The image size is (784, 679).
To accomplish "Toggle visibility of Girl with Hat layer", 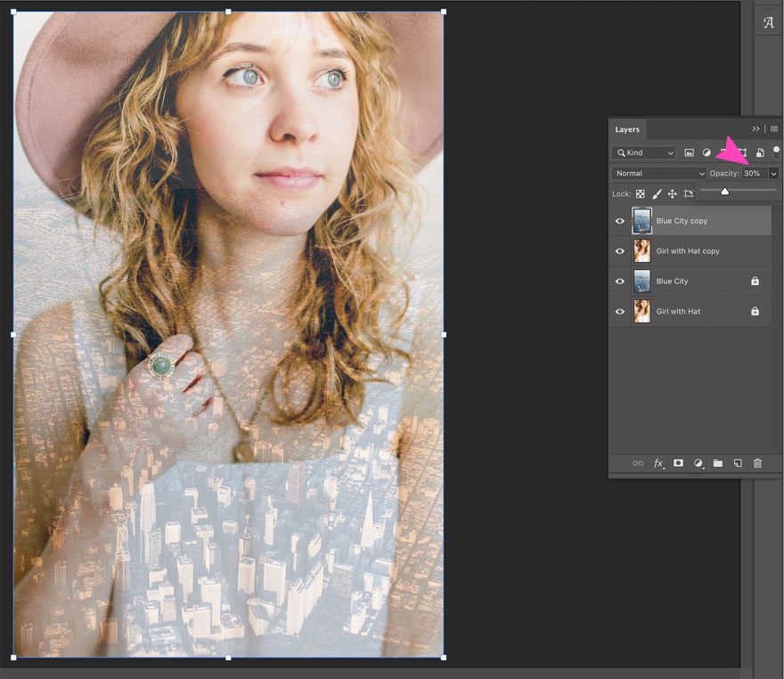I will click(619, 311).
